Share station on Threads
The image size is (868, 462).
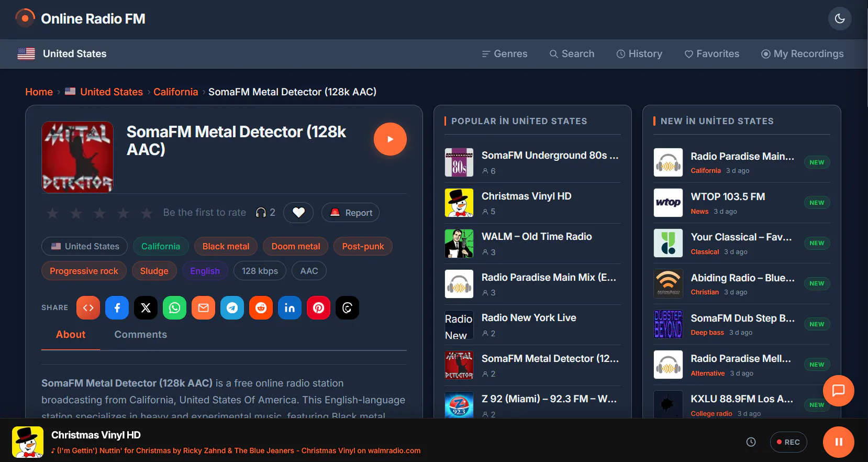pyautogui.click(x=347, y=307)
